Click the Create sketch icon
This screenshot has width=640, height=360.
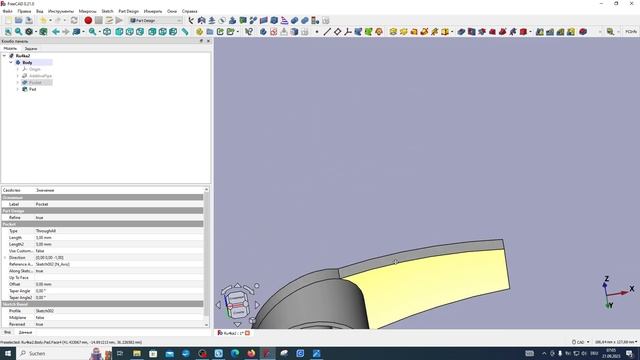(x=273, y=31)
